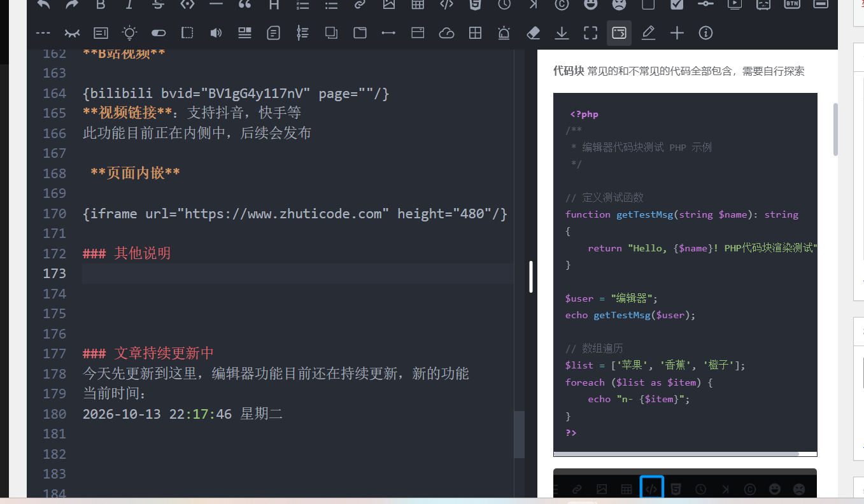Insert a code block with </> icon
The height and width of the screenshot is (504, 864).
point(446,4)
